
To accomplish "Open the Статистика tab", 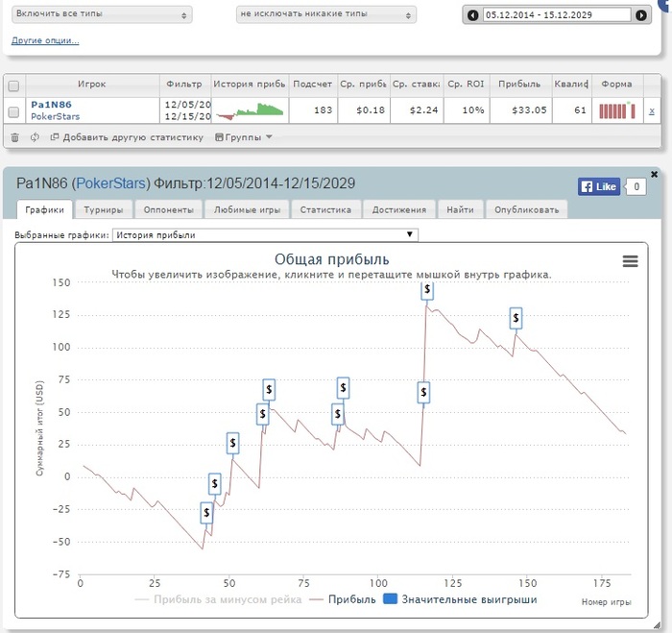I will coord(325,209).
